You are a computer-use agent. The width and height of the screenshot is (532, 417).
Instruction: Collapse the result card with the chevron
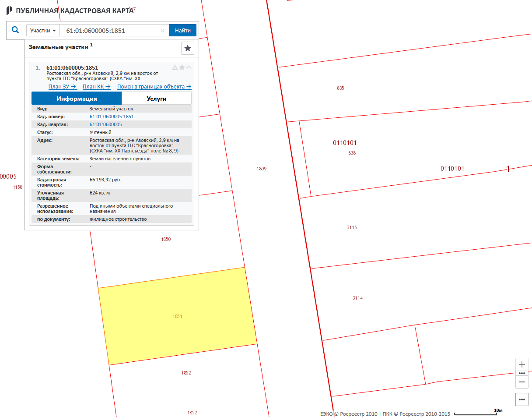189,67
